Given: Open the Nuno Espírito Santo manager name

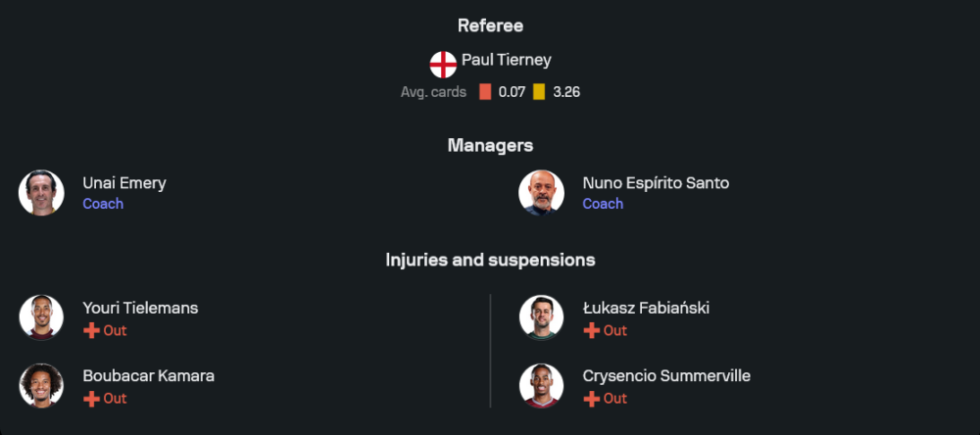Looking at the screenshot, I should pyautogui.click(x=656, y=183).
